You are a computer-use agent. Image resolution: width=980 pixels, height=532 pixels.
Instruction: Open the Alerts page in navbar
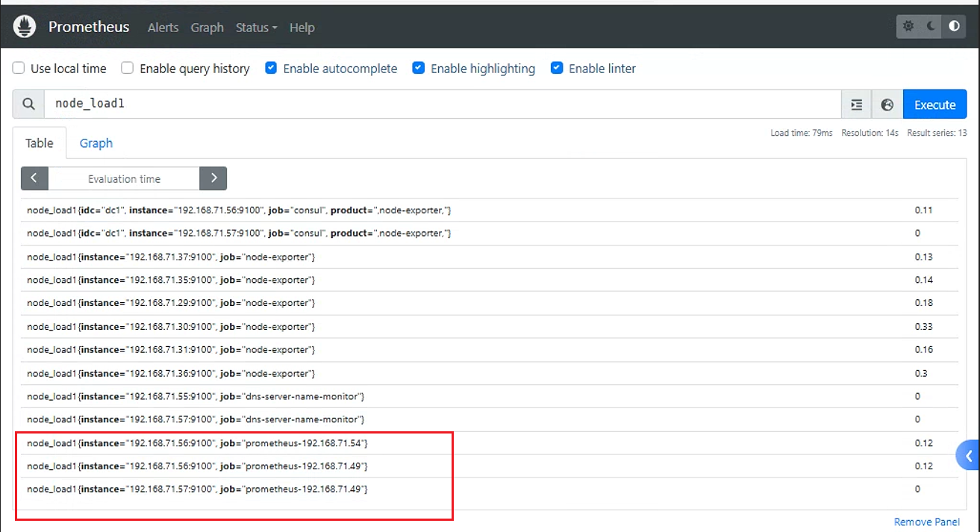(163, 28)
